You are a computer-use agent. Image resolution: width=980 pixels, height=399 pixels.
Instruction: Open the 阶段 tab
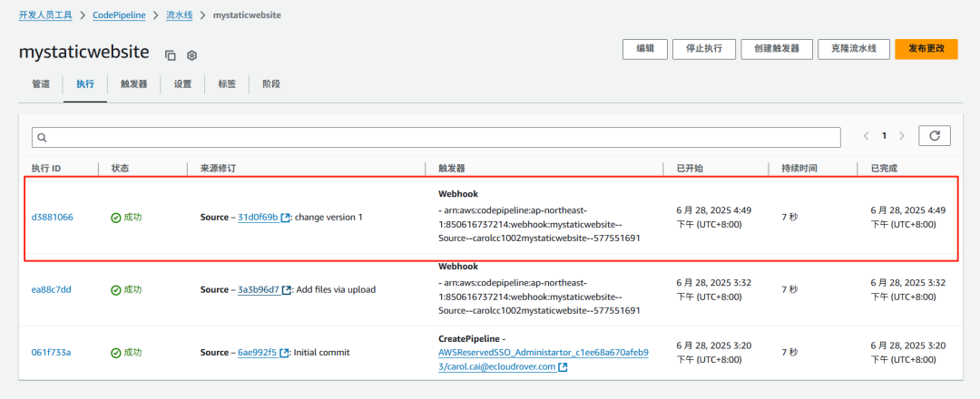coord(271,84)
